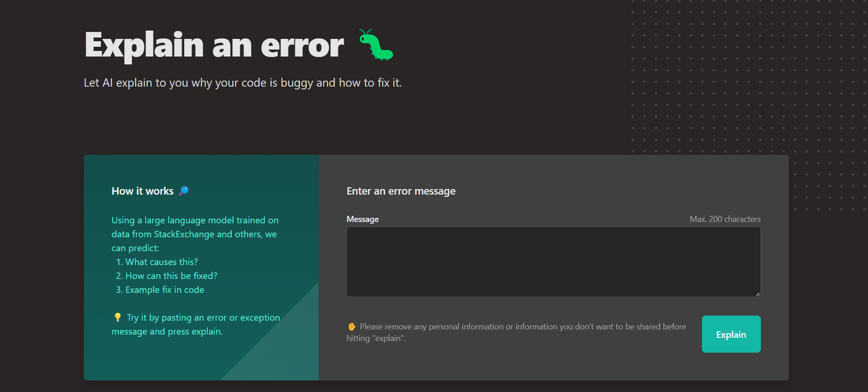Click the Explain an error page title

214,45
